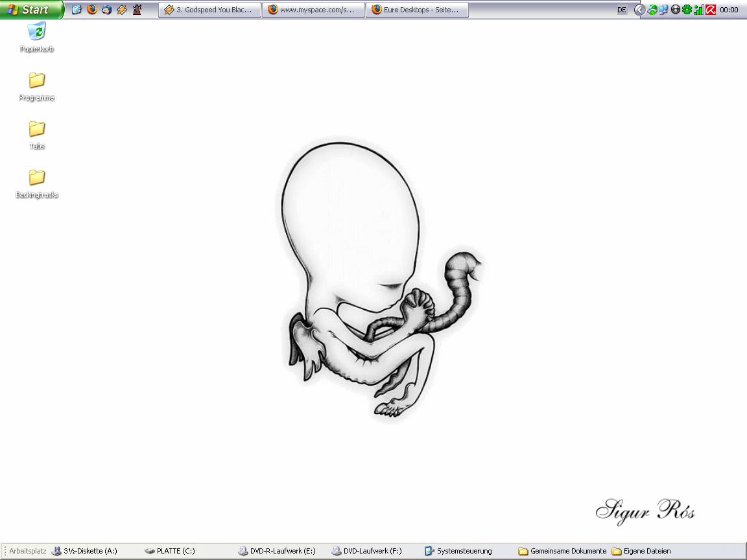Click the 00:00 taskbar clock
This screenshot has width=747, height=560.
(729, 10)
